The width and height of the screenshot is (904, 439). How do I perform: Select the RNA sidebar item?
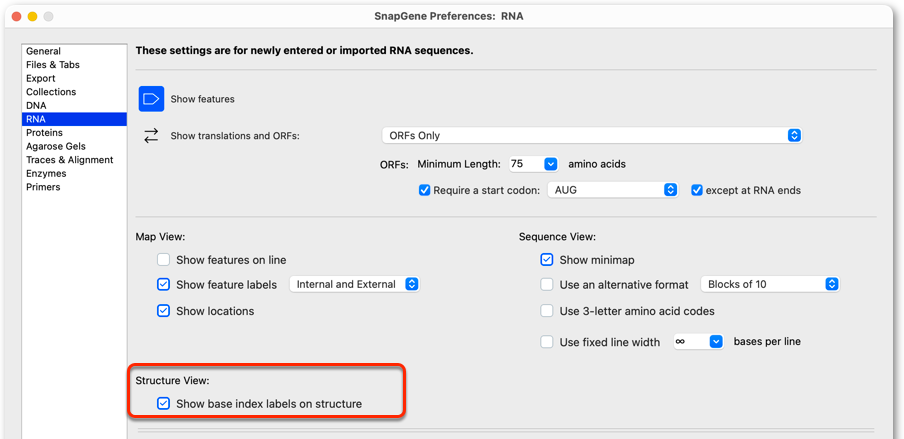pyautogui.click(x=74, y=119)
